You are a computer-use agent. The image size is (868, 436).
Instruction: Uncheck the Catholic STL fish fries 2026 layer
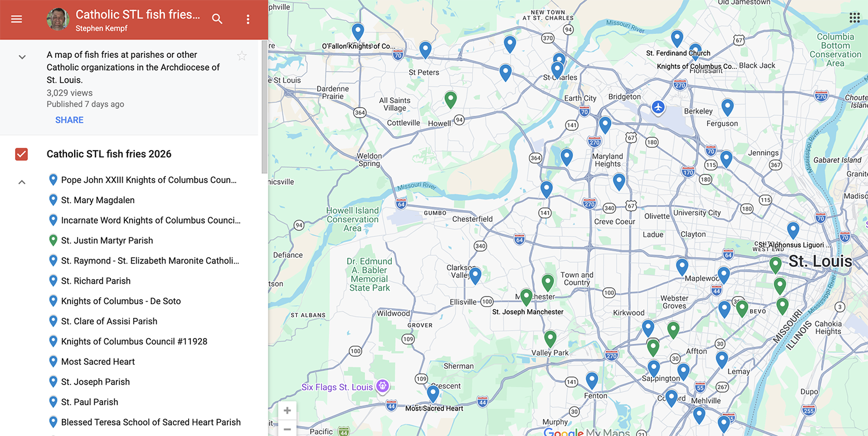point(21,154)
